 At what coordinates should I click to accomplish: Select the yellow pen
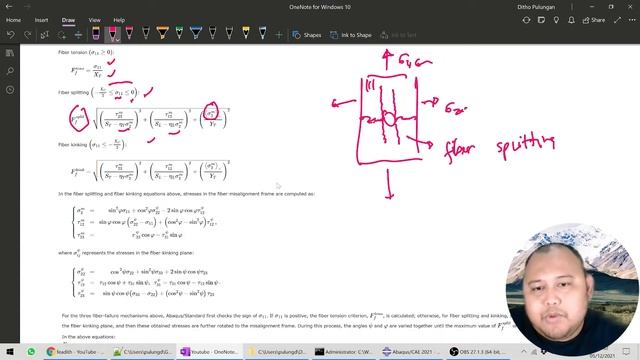click(246, 33)
